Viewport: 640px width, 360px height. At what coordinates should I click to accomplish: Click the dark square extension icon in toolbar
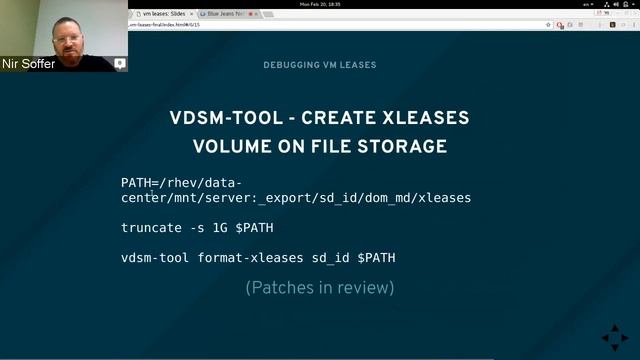click(x=613, y=25)
